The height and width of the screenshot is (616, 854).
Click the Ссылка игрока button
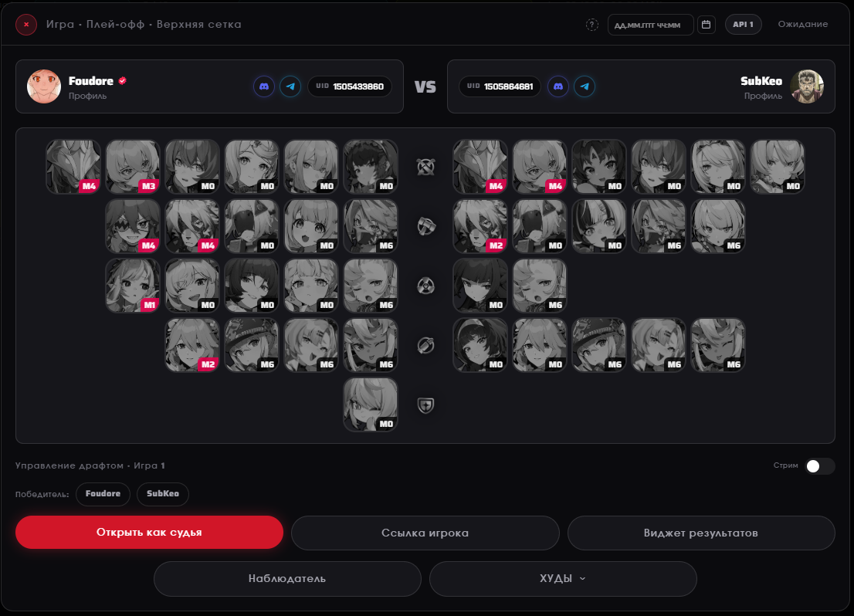tap(425, 533)
